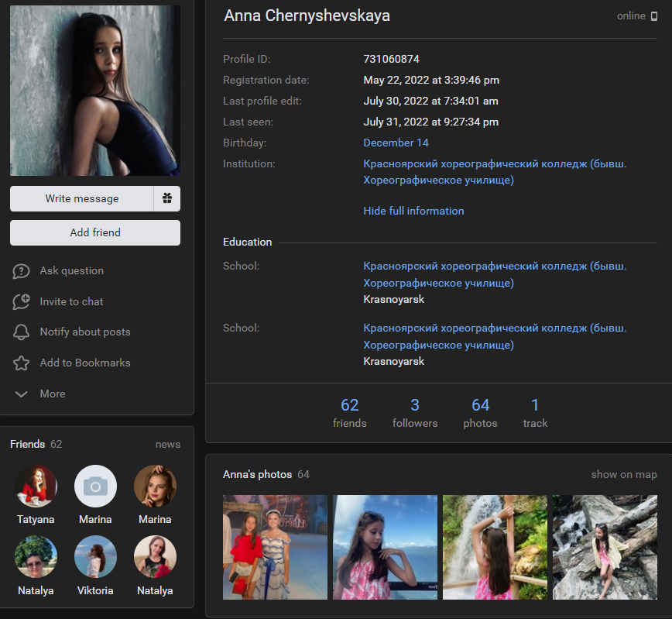Open Tatyana's friend avatar
Viewport: 672px width, 619px height.
pos(36,487)
